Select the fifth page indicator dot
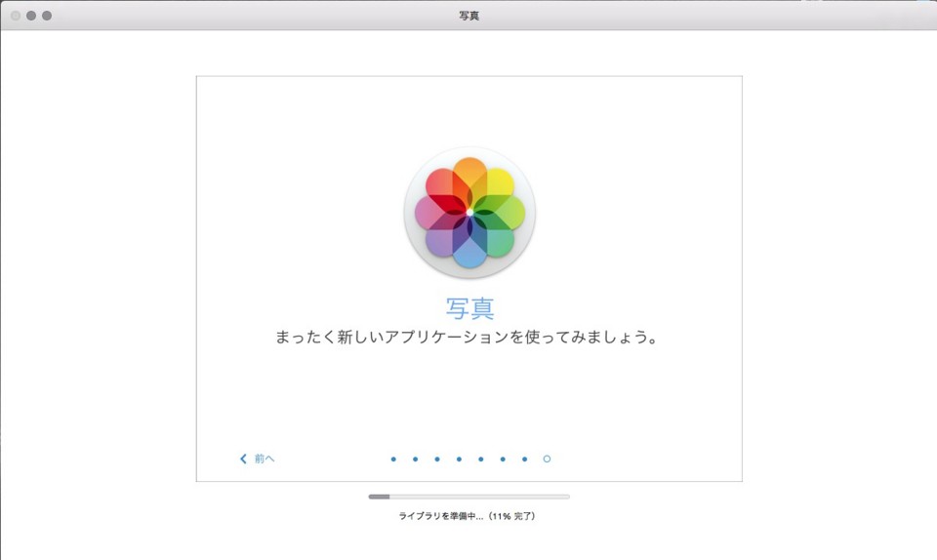Screen dimensions: 937x560 click(481, 460)
